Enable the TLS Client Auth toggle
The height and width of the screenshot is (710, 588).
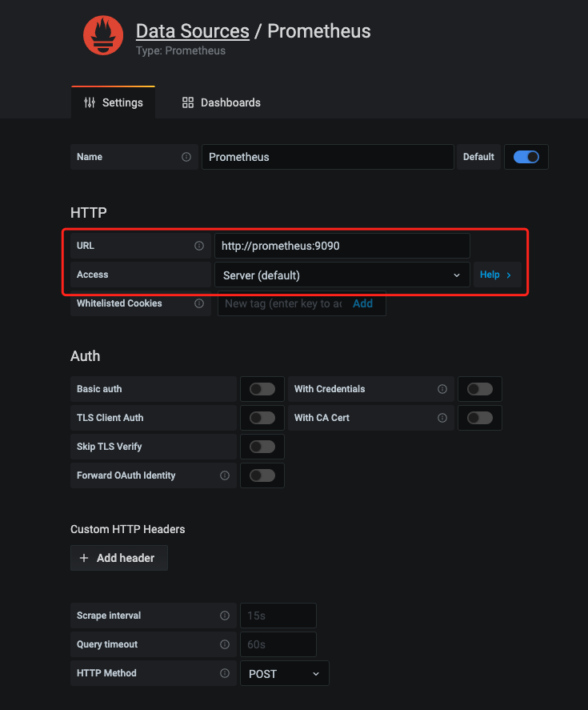(x=262, y=418)
